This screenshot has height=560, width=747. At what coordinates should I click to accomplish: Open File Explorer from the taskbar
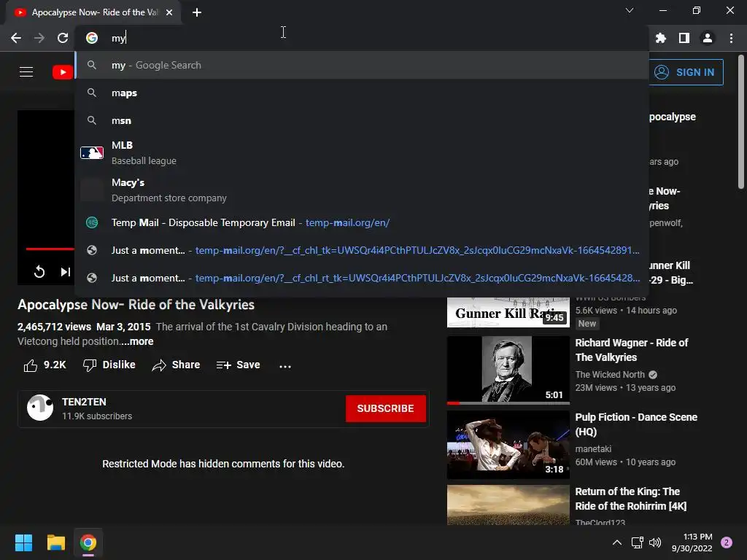tap(55, 542)
